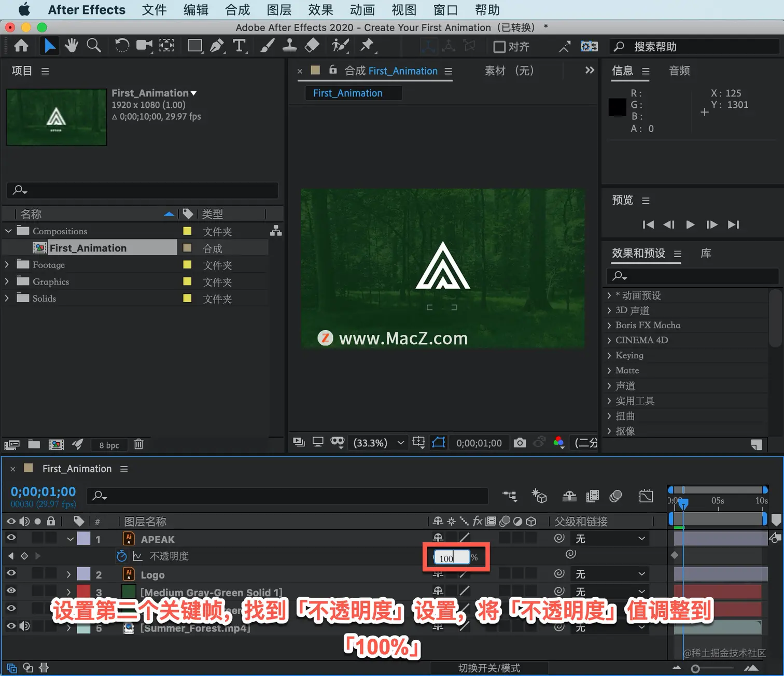The image size is (784, 676).
Task: Jump to the first frame in preview
Action: tap(648, 224)
